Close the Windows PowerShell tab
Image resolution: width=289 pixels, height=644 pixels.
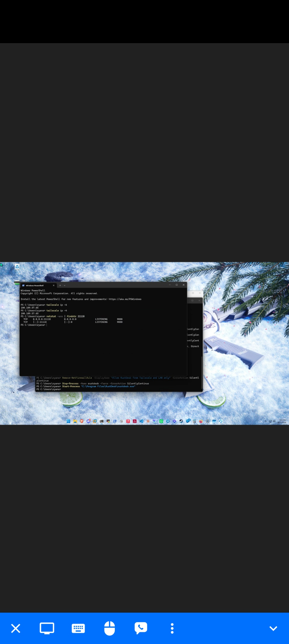coord(54,285)
